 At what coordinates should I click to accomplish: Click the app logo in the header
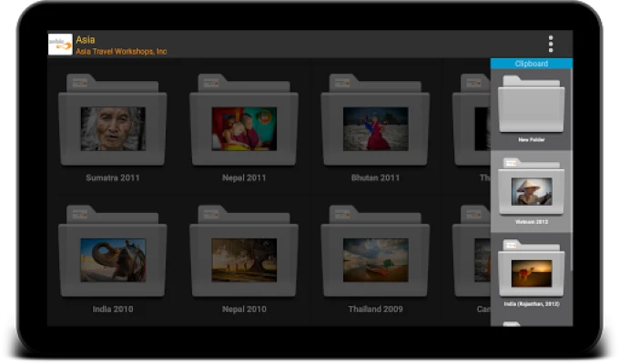click(60, 45)
